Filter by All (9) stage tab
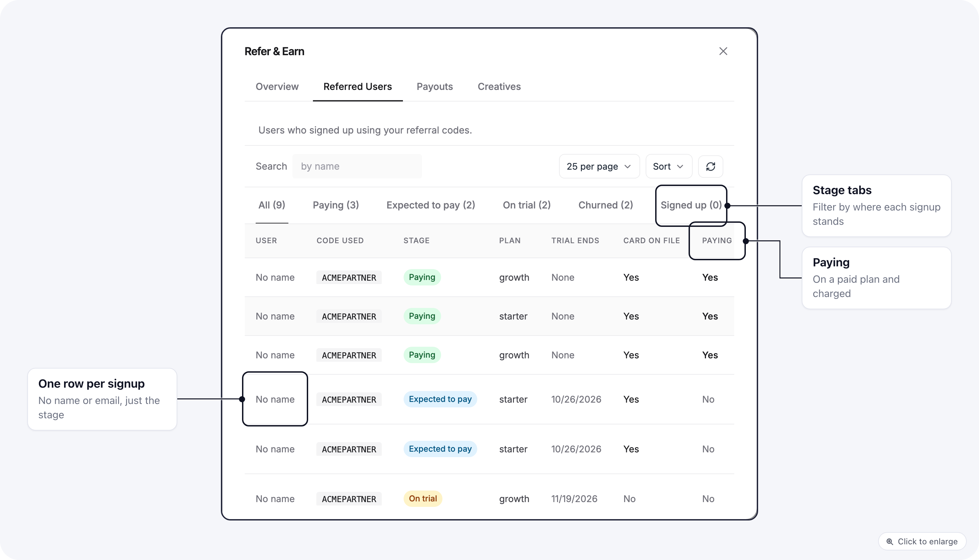The height and width of the screenshot is (560, 979). click(x=272, y=205)
